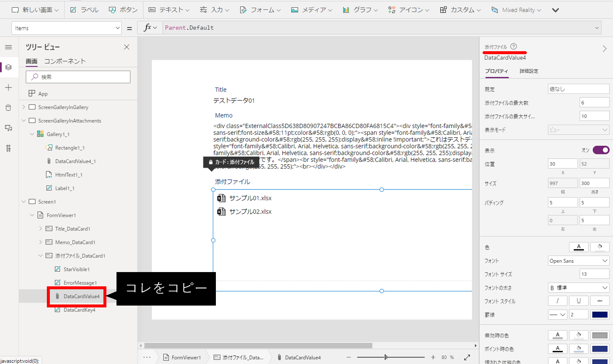Viewport: 613px width, 364px height.
Task: Open the 新しい画面 menu
Action: point(35,10)
